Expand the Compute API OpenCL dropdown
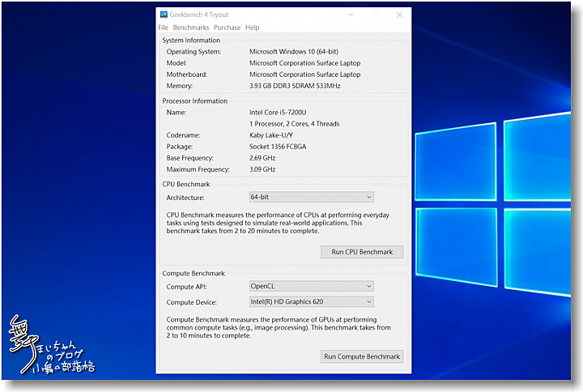The image size is (583, 392). coord(311,286)
